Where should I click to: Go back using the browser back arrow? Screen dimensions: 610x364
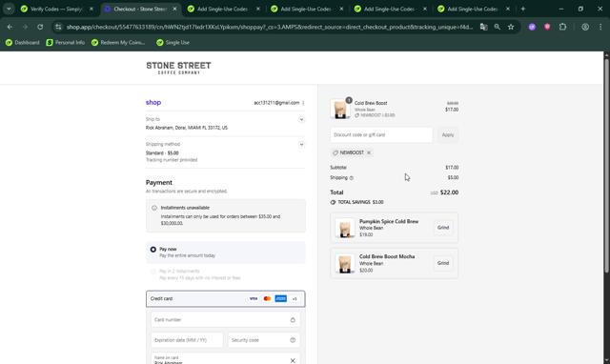pos(10,27)
